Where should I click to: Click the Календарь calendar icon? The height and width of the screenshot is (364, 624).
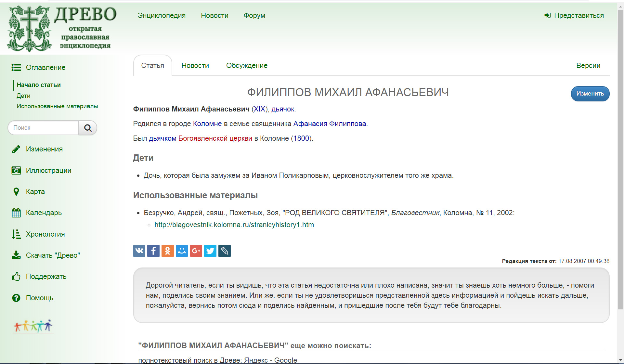(x=16, y=213)
